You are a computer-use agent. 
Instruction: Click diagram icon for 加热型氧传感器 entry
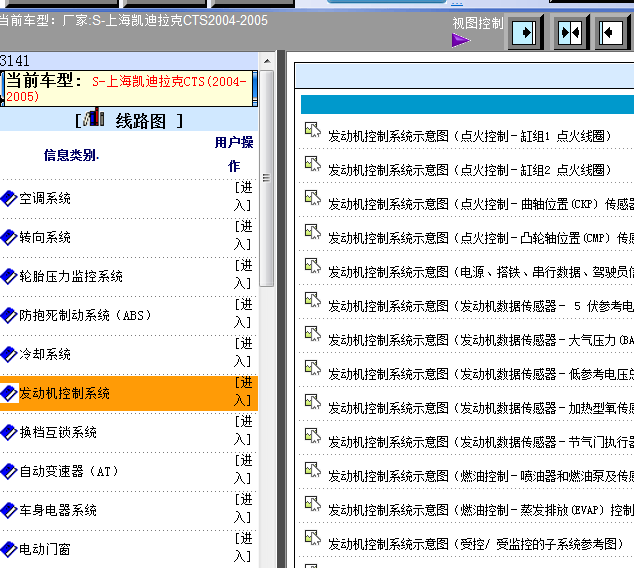coord(313,402)
